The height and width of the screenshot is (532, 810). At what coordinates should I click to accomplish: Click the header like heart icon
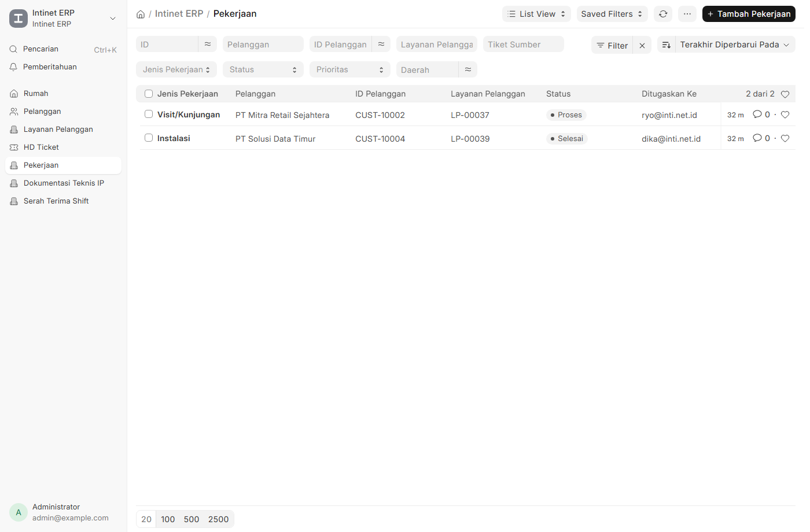click(785, 94)
